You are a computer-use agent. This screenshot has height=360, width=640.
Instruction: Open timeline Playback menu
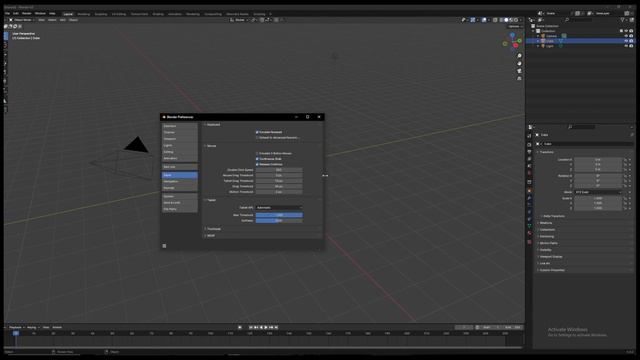click(16, 327)
